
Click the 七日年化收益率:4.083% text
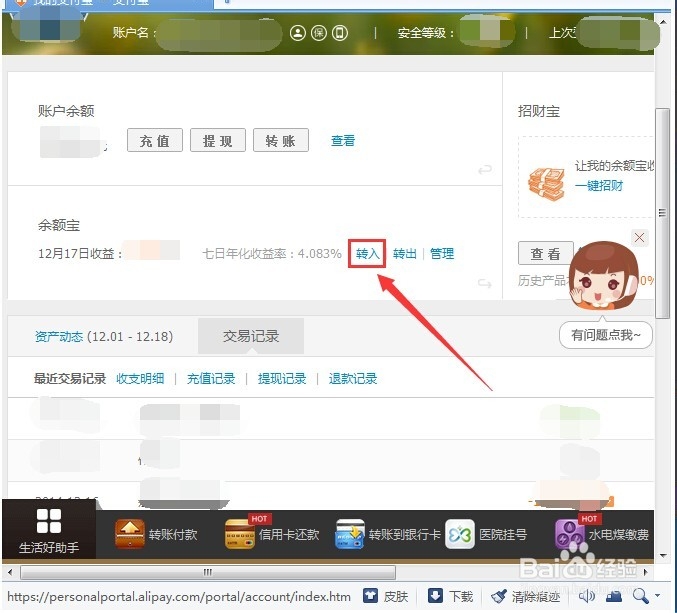[x=272, y=253]
